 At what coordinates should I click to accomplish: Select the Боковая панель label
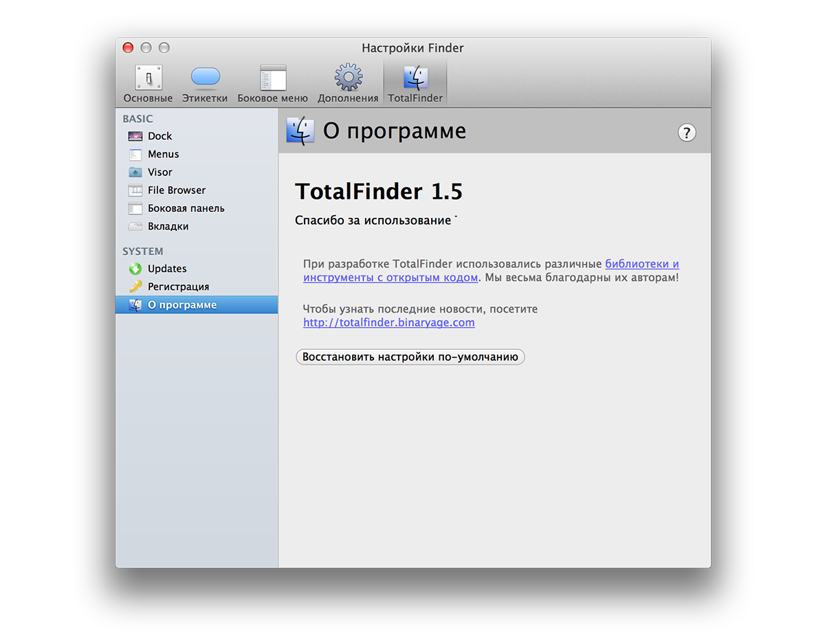click(186, 208)
